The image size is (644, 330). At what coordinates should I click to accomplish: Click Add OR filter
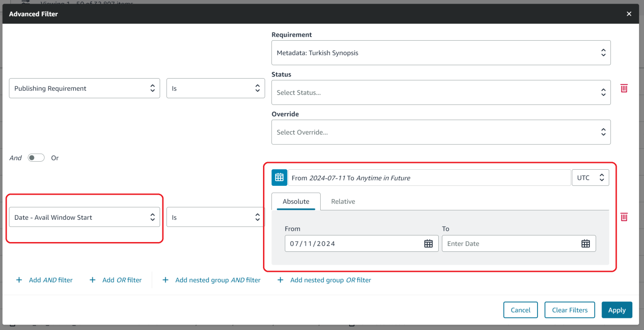[116, 280]
